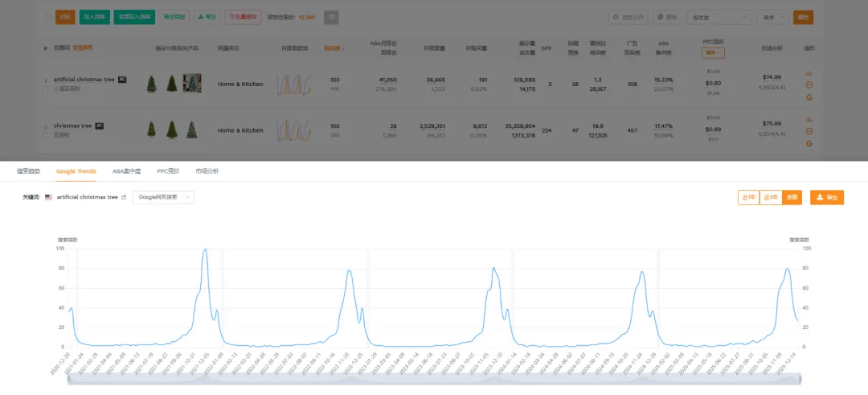868x395 pixels.
Task: Open Google icon in christmas tree row
Action: pos(809,143)
